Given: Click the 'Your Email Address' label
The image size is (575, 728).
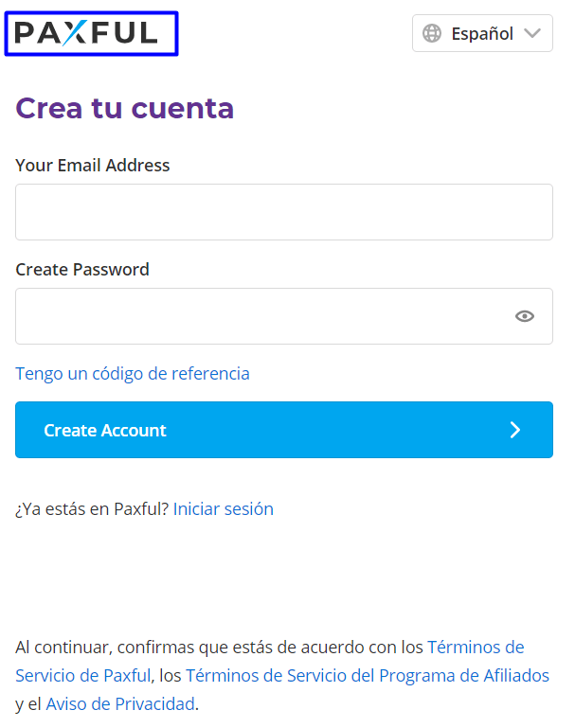Looking at the screenshot, I should 93,166.
